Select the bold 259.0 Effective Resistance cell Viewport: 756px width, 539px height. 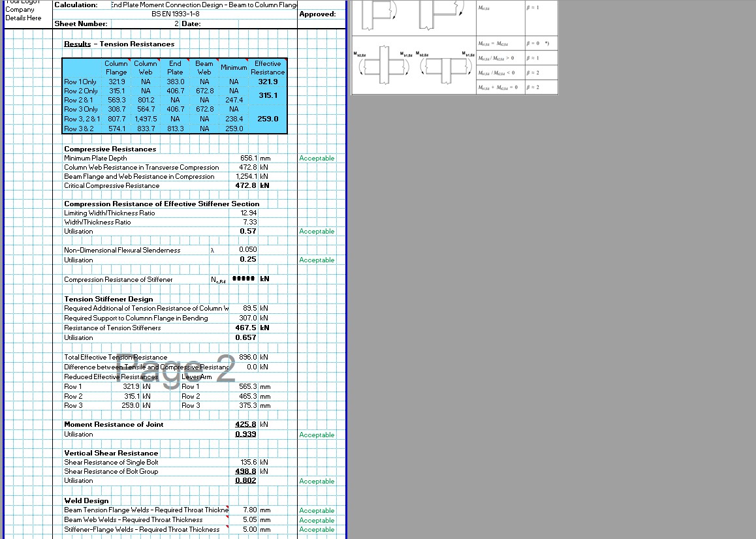click(268, 119)
